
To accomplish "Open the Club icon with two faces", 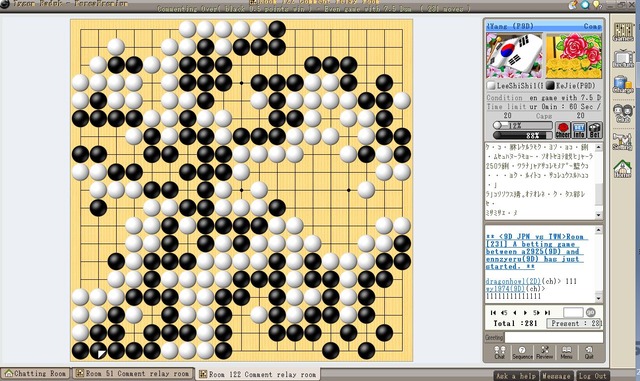I will coord(623,113).
